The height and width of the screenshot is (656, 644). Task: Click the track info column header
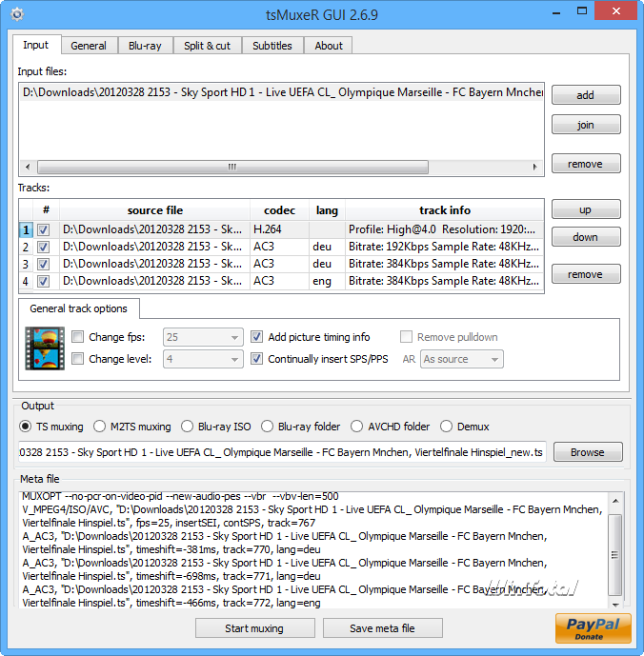pyautogui.click(x=445, y=210)
